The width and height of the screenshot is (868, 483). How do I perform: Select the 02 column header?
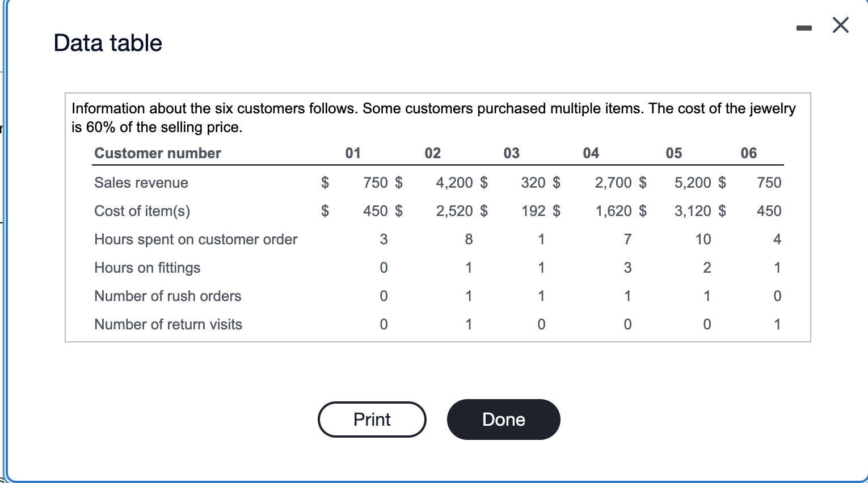tap(433, 153)
